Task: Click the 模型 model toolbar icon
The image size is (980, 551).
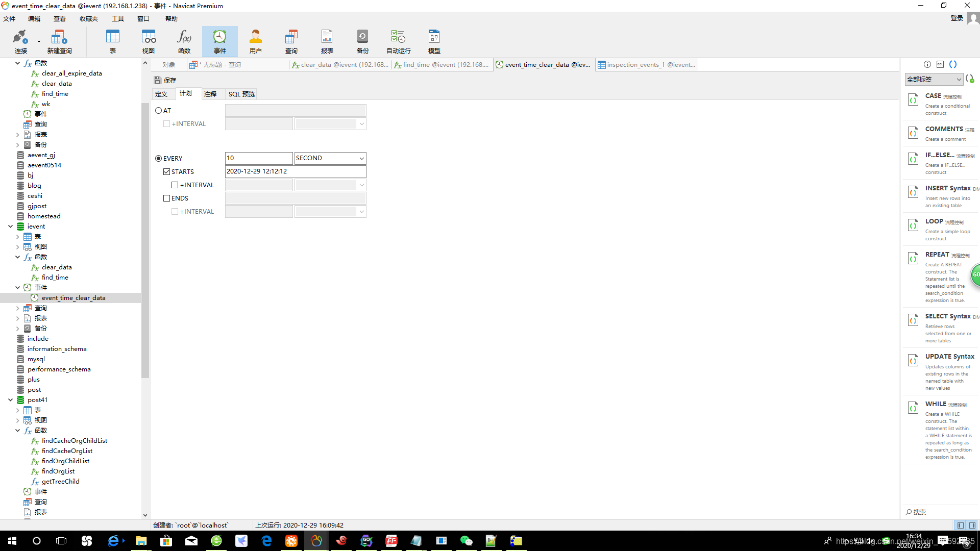Action: click(x=434, y=41)
